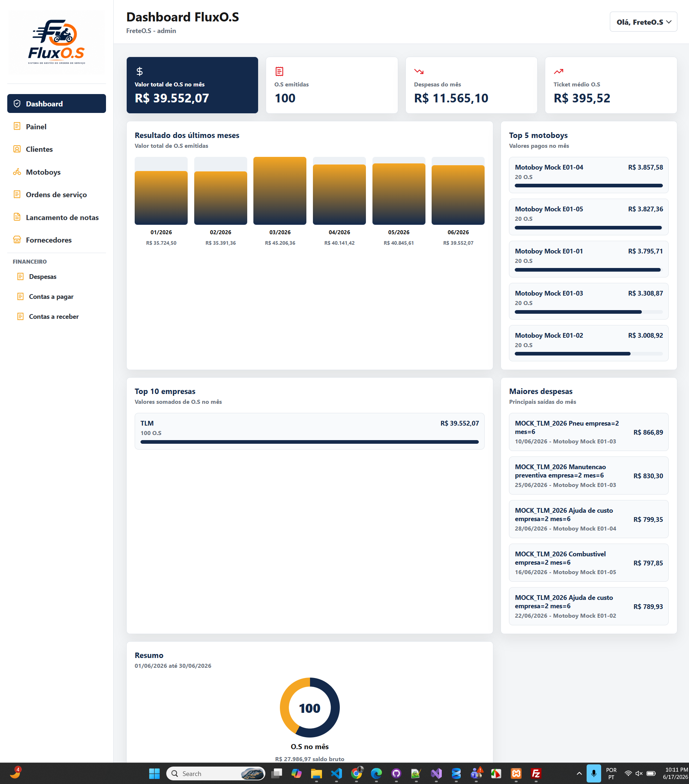Open the Olá, FreteO.S user dropdown
The height and width of the screenshot is (784, 689).
pyautogui.click(x=643, y=22)
